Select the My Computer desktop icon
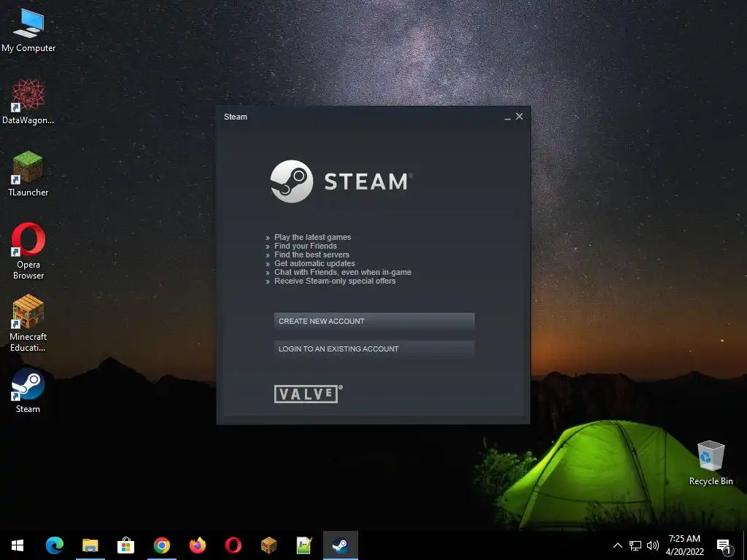This screenshot has width=747, height=560. (x=28, y=31)
